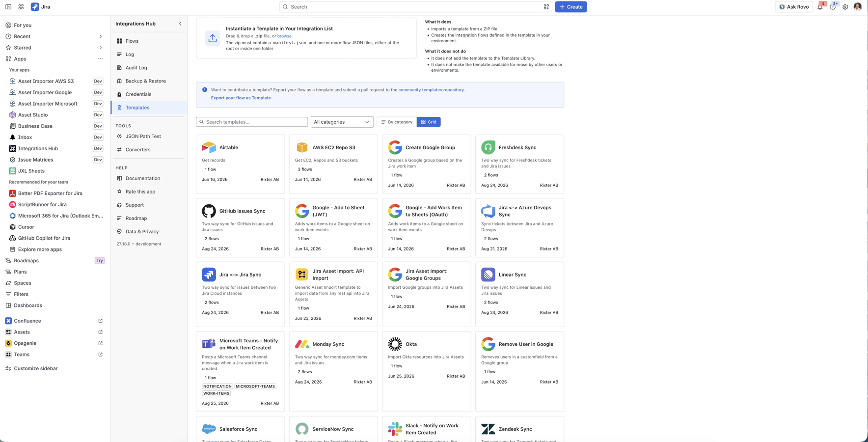This screenshot has width=868, height=442.
Task: Expand the Starred menu chevron
Action: pos(101,48)
